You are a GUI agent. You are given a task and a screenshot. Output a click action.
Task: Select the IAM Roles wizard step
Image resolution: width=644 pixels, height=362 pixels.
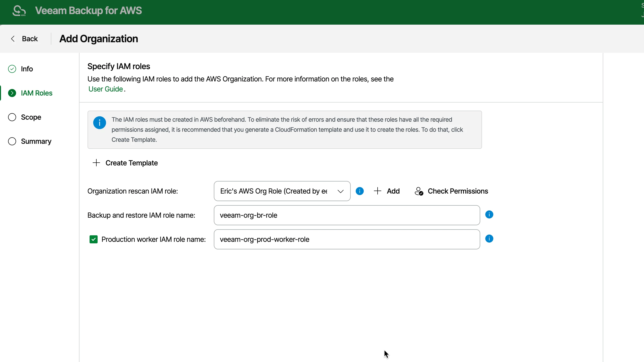click(37, 93)
